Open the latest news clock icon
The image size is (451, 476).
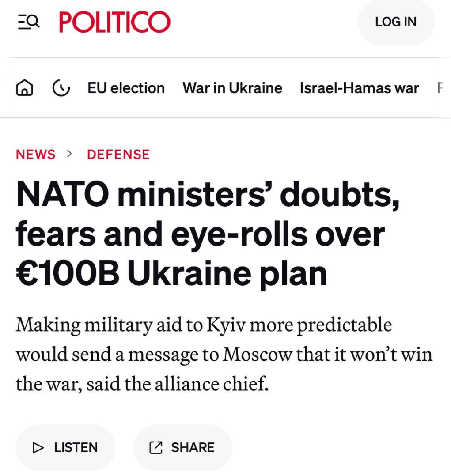click(x=61, y=88)
